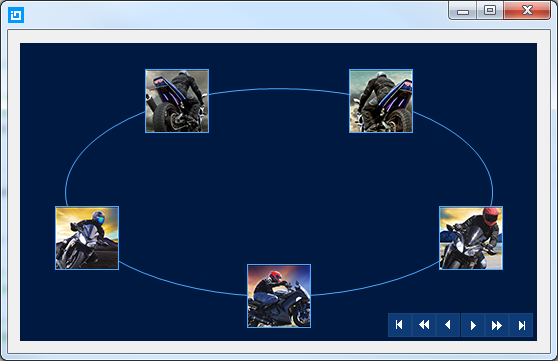Click the blue application icon in title bar
558x361 pixels.
(16, 15)
